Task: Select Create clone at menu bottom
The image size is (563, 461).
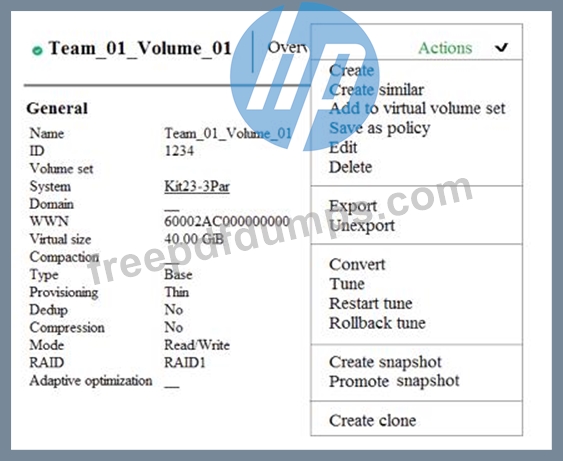Action: click(x=373, y=420)
